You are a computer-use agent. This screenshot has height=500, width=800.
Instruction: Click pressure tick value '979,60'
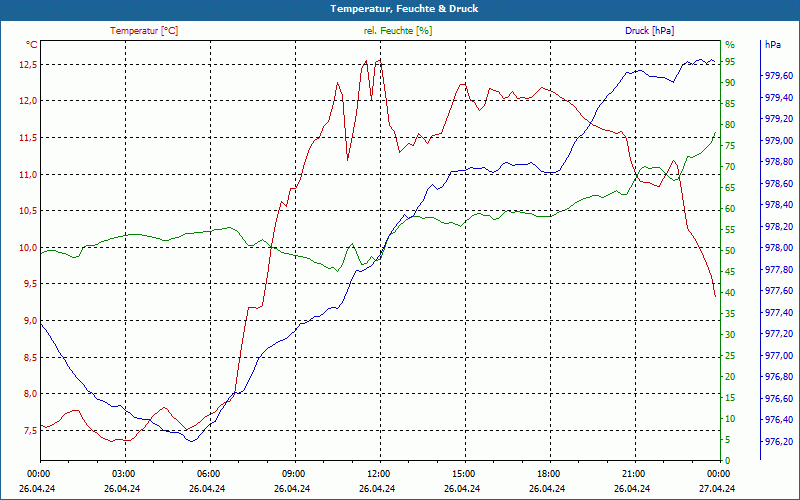point(779,76)
